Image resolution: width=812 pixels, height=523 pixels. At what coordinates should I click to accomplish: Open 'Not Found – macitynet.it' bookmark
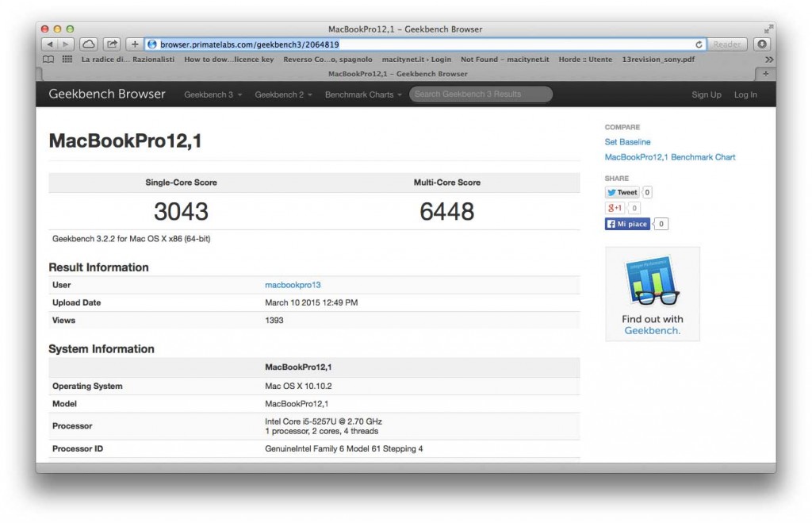click(x=505, y=59)
